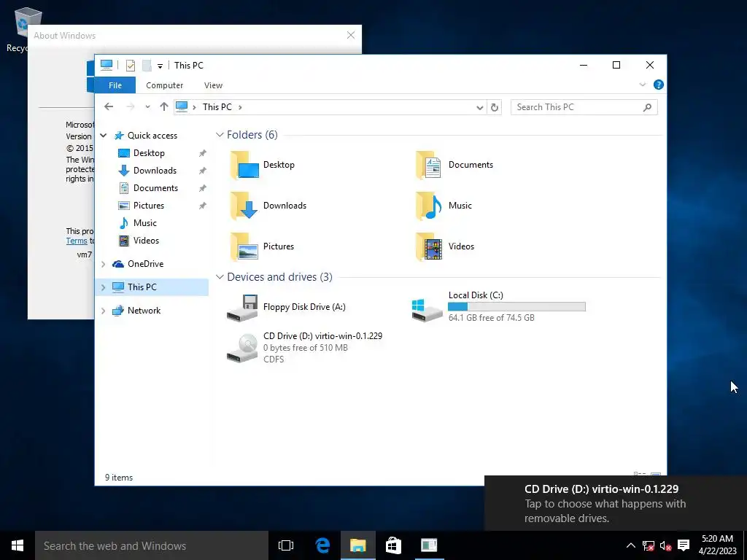Launch Microsoft Edge from the taskbar
This screenshot has width=747, height=560.
[322, 545]
